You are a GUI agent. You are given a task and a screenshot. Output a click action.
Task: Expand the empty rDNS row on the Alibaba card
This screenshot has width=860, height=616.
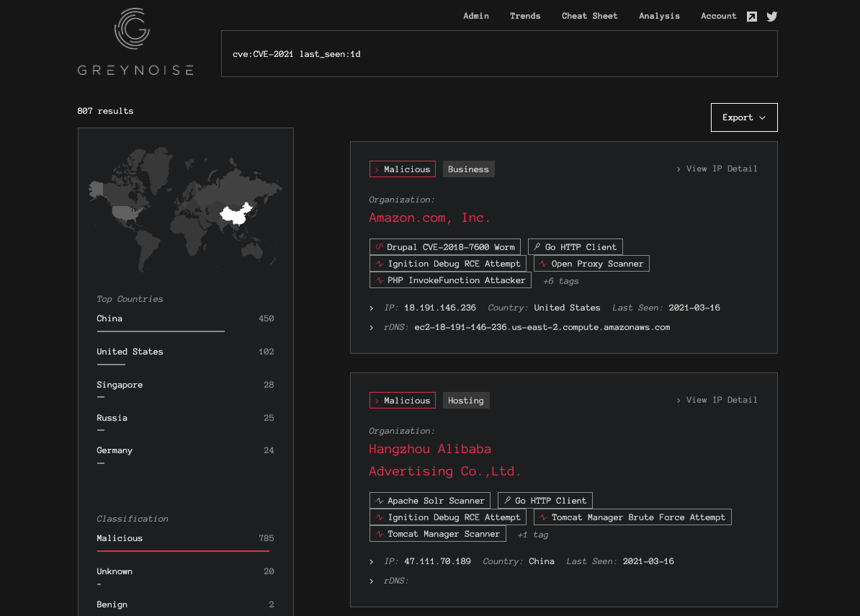click(372, 581)
